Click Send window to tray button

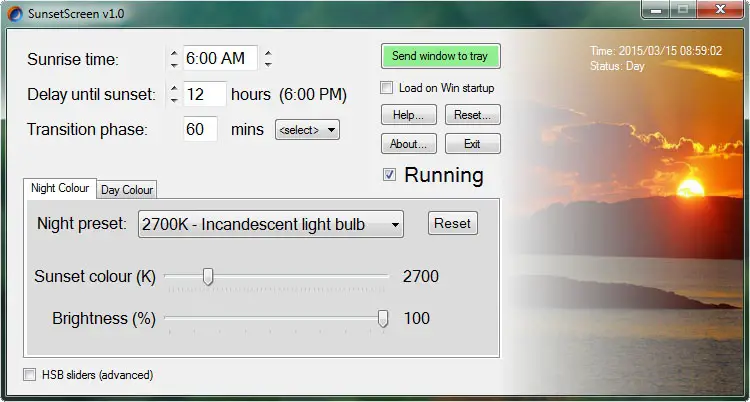441,56
